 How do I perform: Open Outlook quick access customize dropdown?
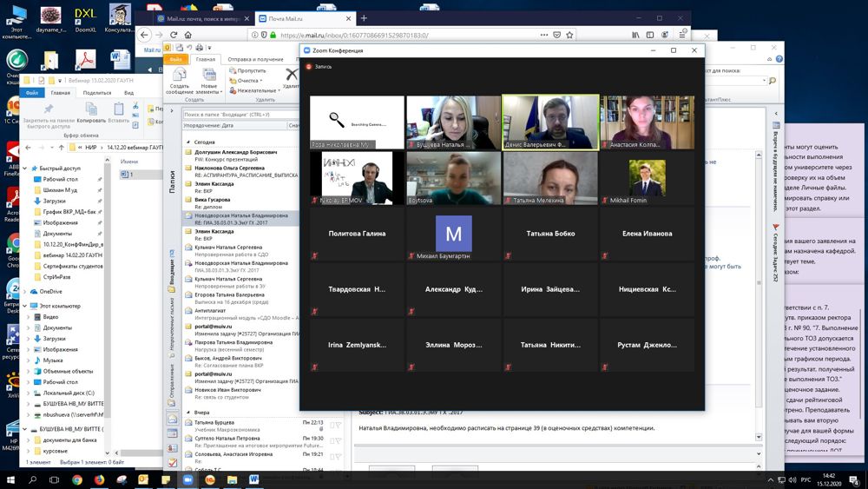[209, 48]
